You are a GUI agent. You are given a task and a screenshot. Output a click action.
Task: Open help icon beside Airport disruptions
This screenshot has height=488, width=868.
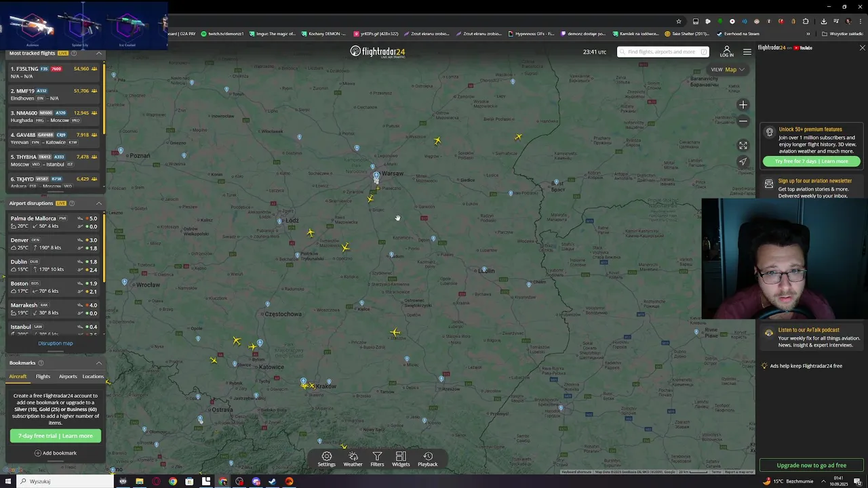click(x=72, y=203)
